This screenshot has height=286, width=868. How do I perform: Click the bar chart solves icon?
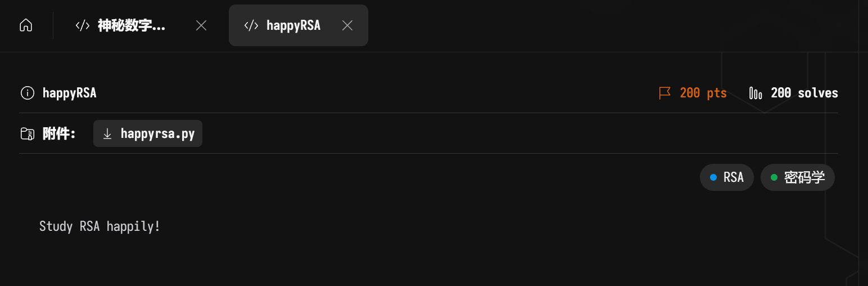click(756, 93)
